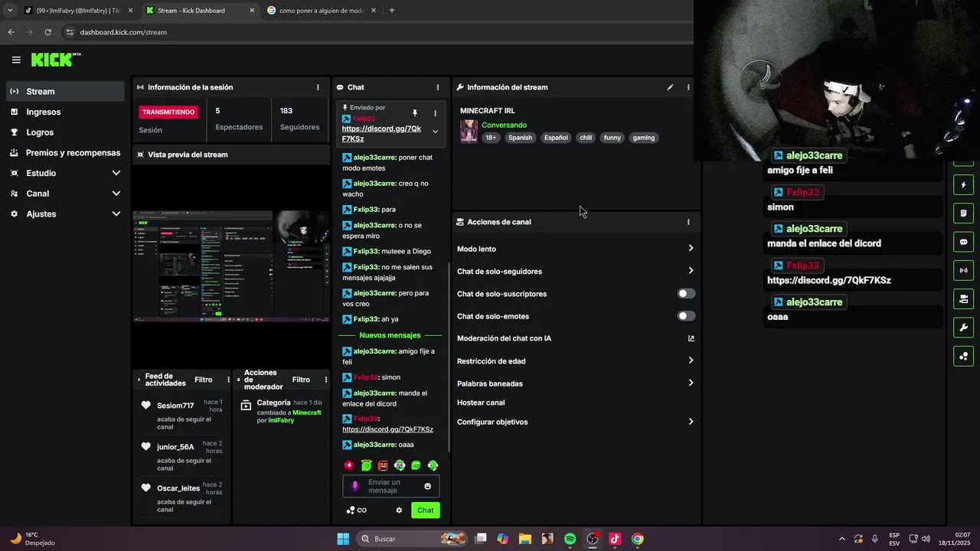980x551 pixels.
Task: Open Acciones de moderador options menu
Action: (325, 380)
